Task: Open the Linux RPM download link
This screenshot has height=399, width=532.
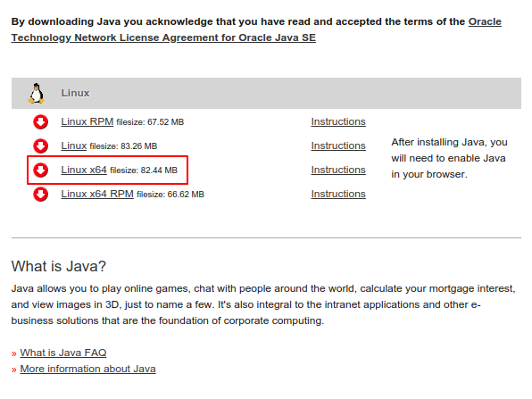Action: pyautogui.click(x=87, y=121)
